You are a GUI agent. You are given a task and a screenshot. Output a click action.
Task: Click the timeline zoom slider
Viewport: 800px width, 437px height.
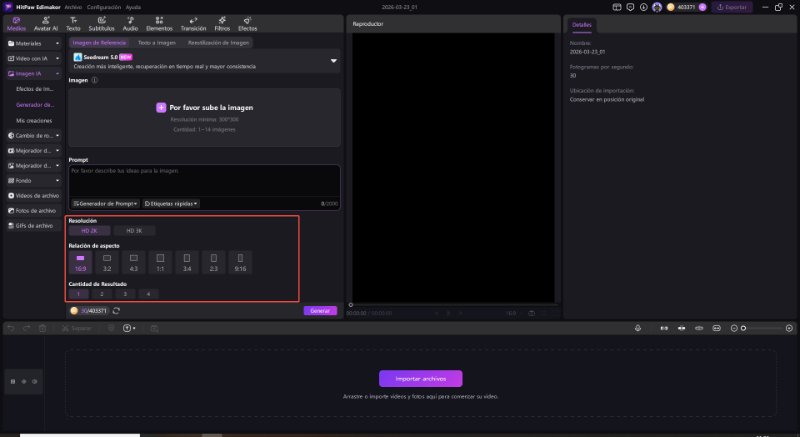pyautogui.click(x=762, y=328)
